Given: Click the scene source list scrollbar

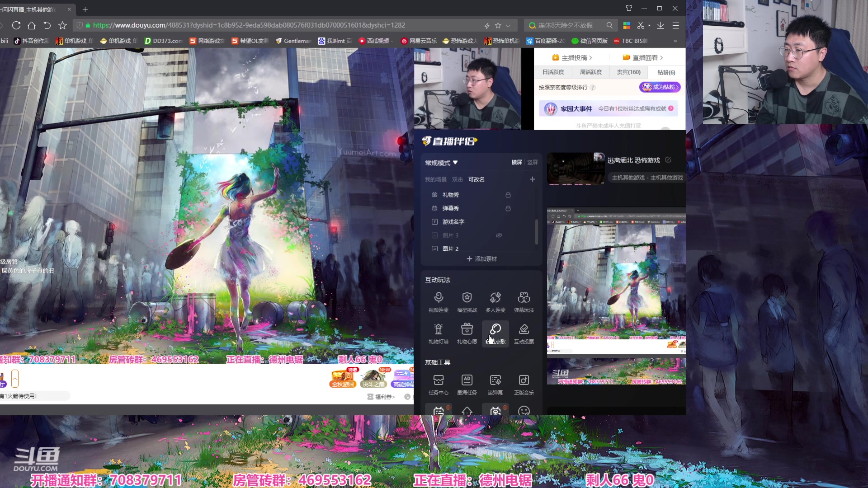Looking at the screenshot, I should click(537, 232).
